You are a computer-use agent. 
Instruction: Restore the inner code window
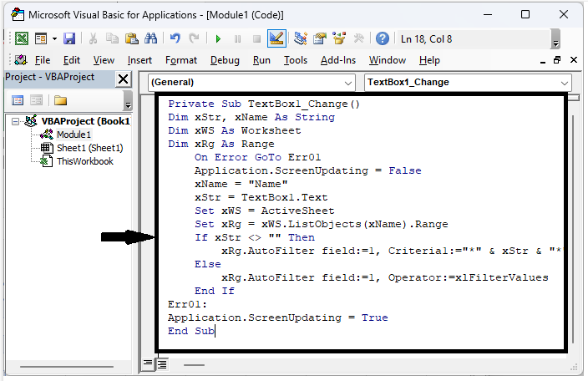pyautogui.click(x=557, y=60)
